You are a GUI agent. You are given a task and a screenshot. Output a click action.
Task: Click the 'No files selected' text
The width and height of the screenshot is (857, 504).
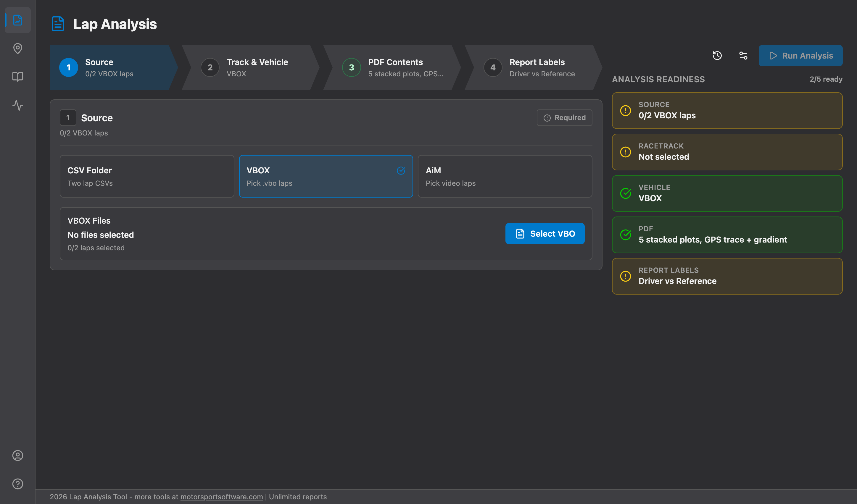click(x=101, y=235)
